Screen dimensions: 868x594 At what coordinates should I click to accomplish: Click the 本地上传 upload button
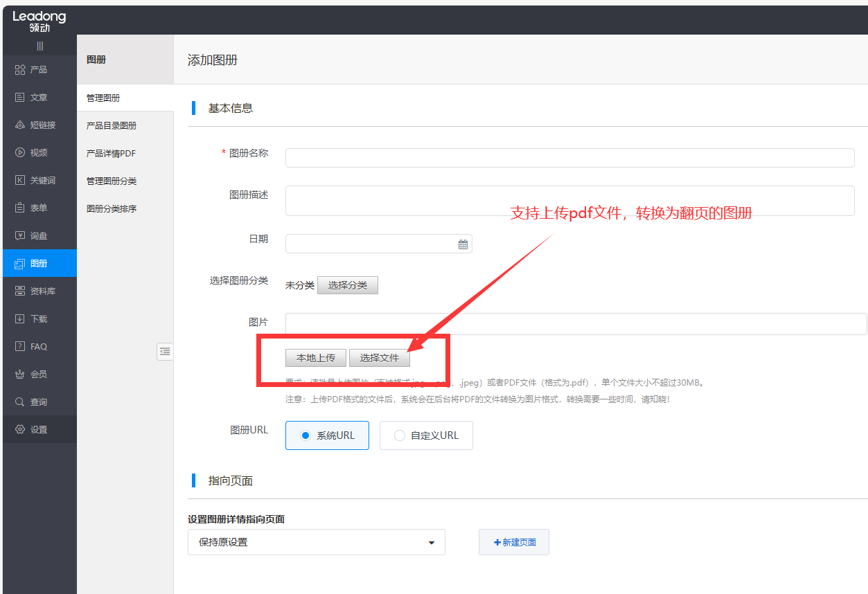pyautogui.click(x=315, y=357)
